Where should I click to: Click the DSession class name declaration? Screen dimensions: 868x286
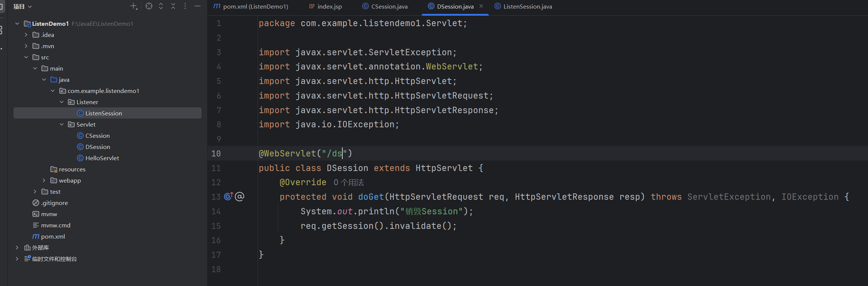point(347,168)
